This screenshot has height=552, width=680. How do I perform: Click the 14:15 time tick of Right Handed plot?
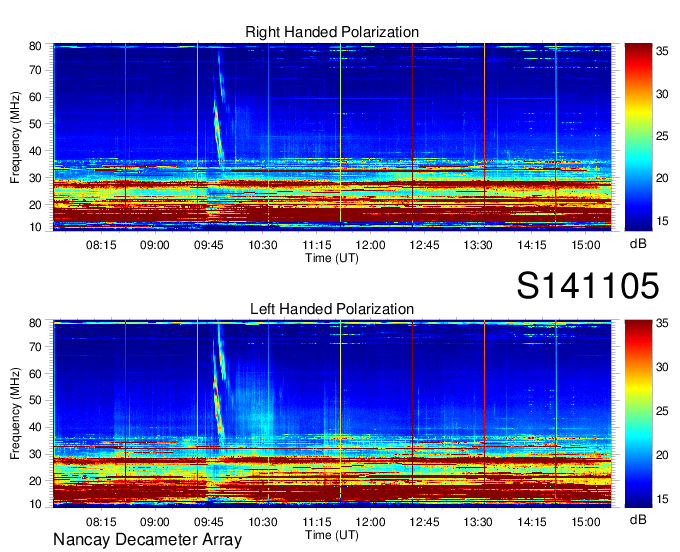tap(532, 245)
